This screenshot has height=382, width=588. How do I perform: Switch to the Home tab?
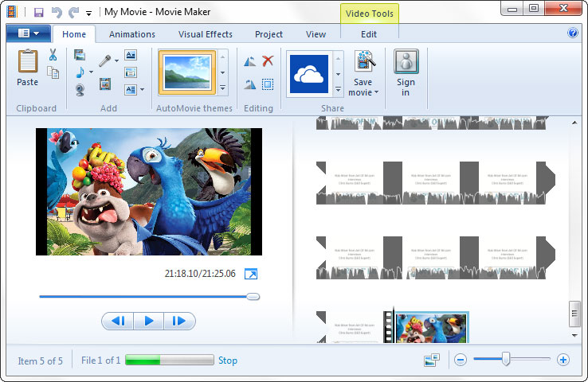tap(74, 34)
